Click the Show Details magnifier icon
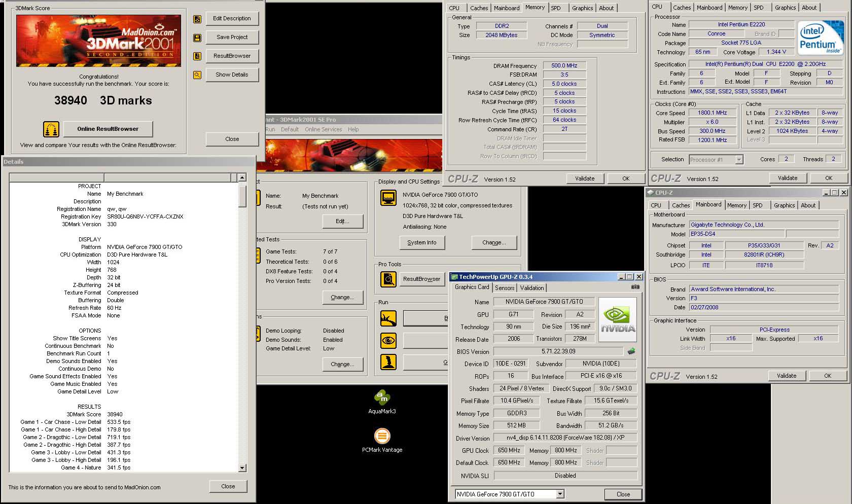Image resolution: width=852 pixels, height=504 pixels. 197,75
